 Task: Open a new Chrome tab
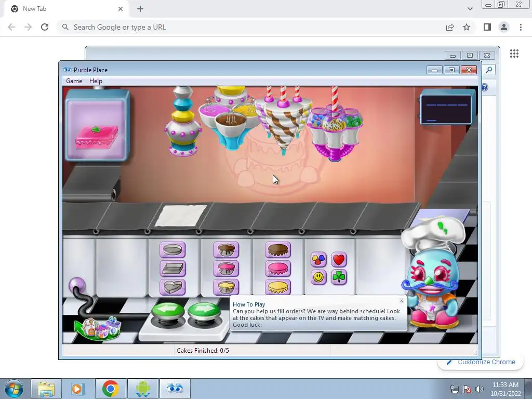(x=140, y=9)
